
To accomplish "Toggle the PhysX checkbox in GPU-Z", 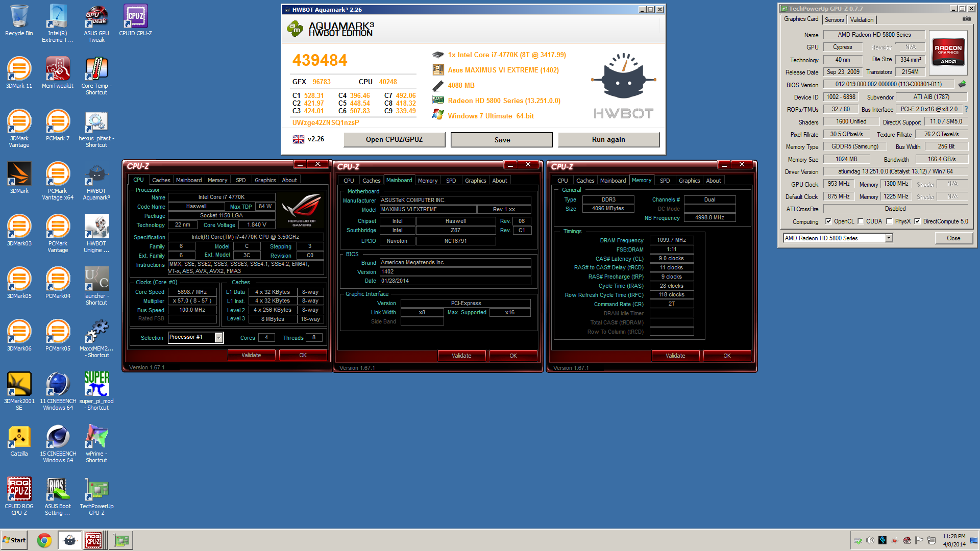I will [889, 221].
